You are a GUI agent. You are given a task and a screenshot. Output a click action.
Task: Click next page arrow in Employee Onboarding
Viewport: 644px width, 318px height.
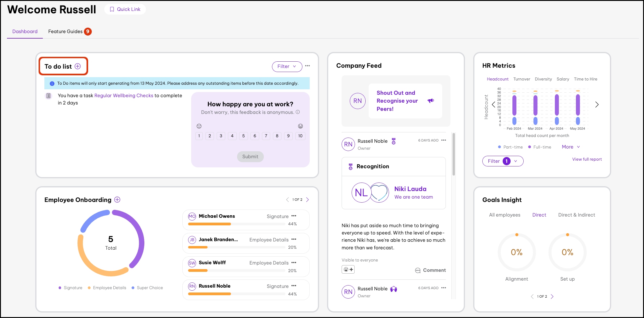click(x=308, y=200)
